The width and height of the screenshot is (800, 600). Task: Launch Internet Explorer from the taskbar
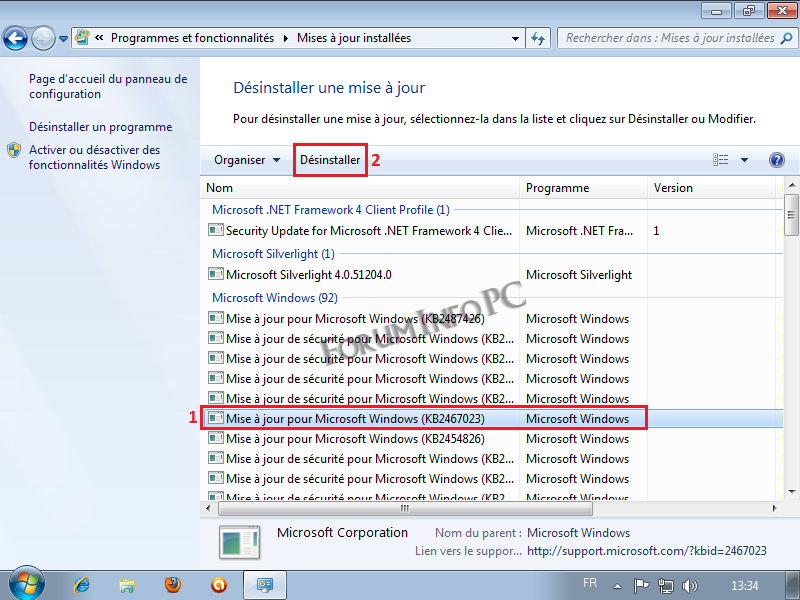[81, 585]
